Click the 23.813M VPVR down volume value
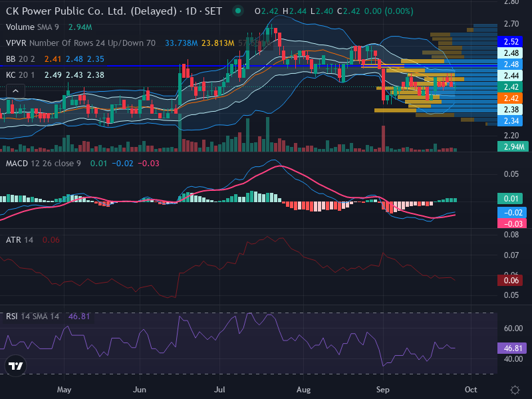This screenshot has height=399, width=532. 218,43
